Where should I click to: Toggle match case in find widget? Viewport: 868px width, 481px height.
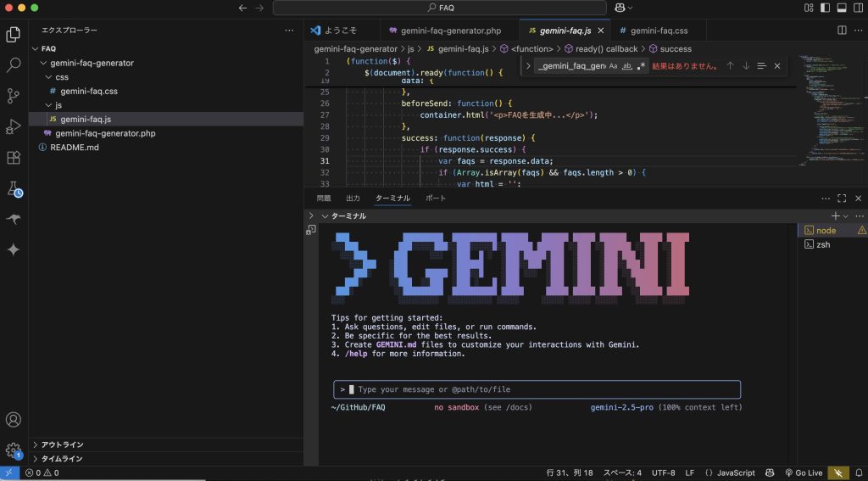[614, 66]
